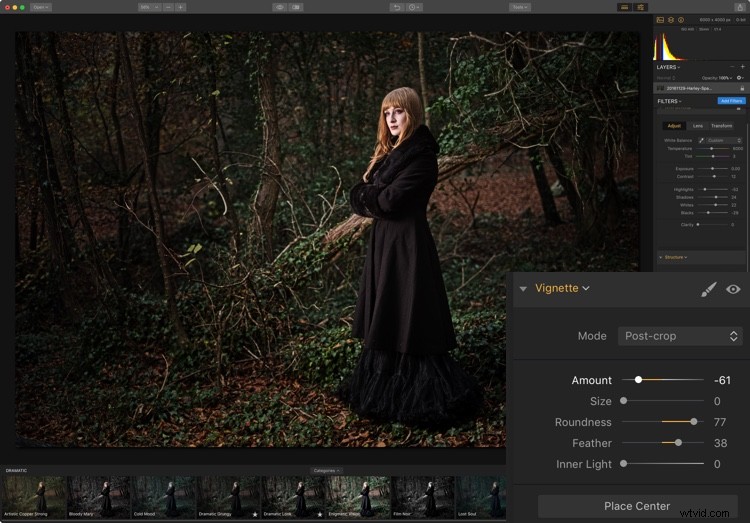The width and height of the screenshot is (750, 523).
Task: Open the layer mask options icon
Action: (740, 78)
